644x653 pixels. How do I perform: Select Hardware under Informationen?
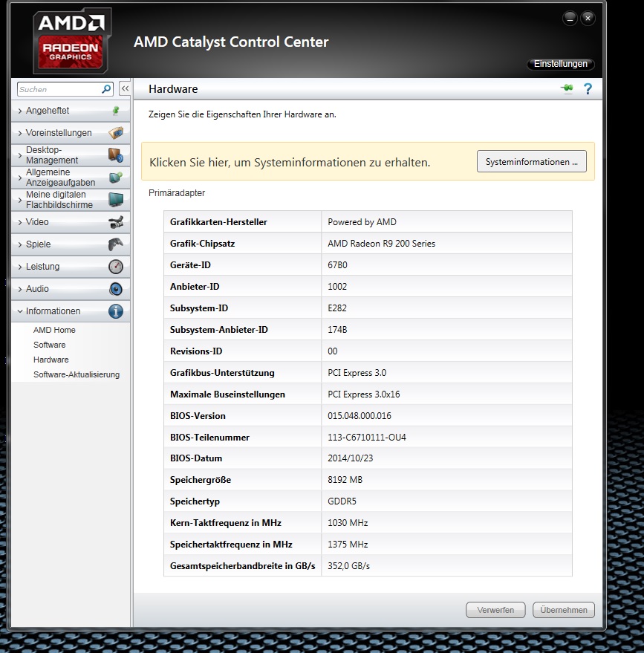[51, 360]
